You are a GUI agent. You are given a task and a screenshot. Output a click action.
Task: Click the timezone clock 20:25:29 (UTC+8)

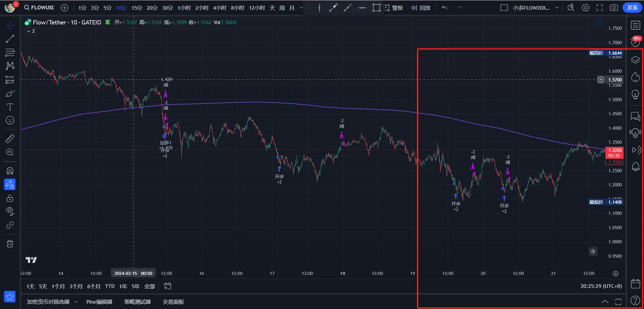(601, 286)
